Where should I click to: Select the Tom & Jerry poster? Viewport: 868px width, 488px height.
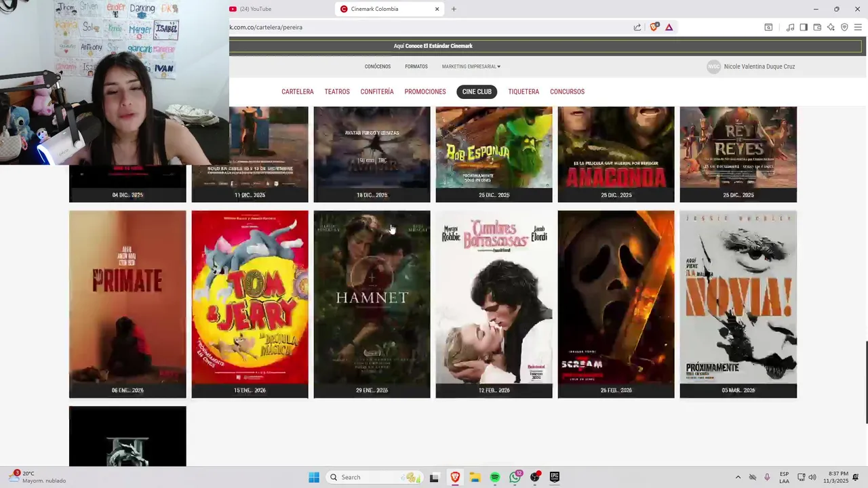250,304
